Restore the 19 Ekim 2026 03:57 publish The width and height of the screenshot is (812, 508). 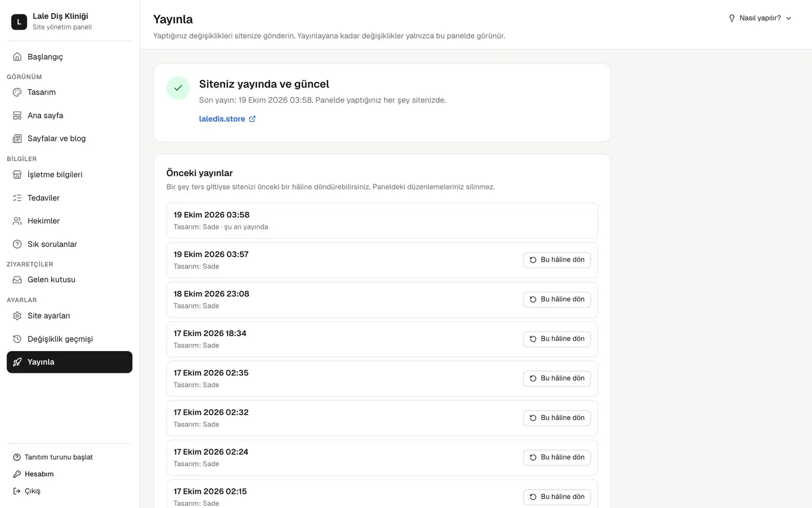(x=557, y=260)
